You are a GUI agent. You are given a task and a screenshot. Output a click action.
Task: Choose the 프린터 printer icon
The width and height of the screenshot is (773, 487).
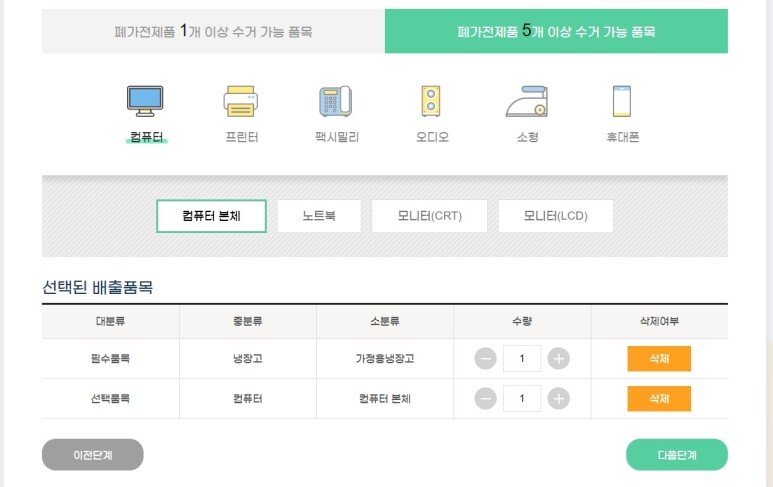(241, 101)
